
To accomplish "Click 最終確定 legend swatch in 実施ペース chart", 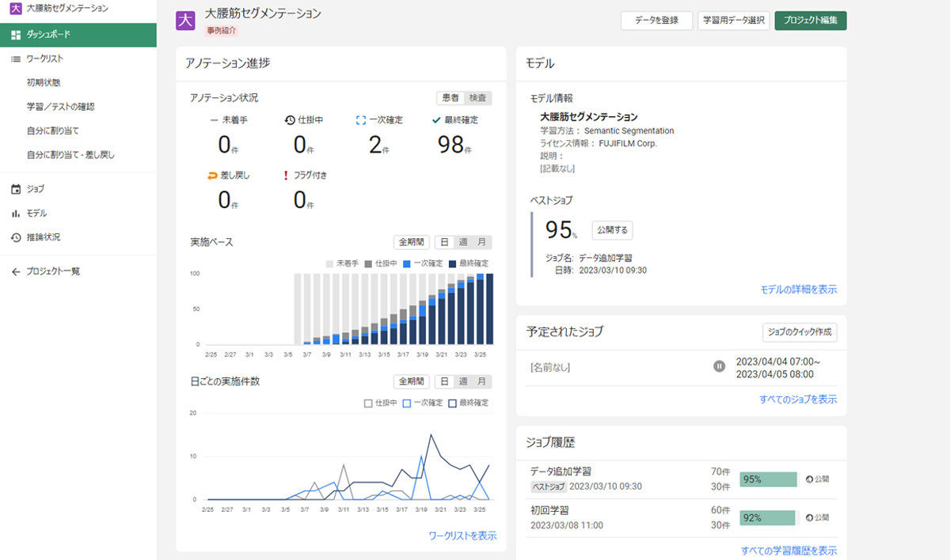I will (x=453, y=263).
